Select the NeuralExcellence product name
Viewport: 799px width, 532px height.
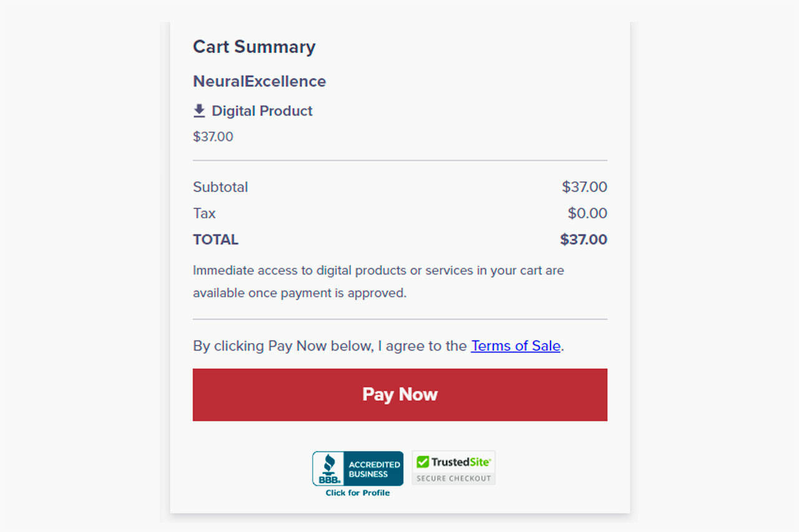pyautogui.click(x=259, y=81)
